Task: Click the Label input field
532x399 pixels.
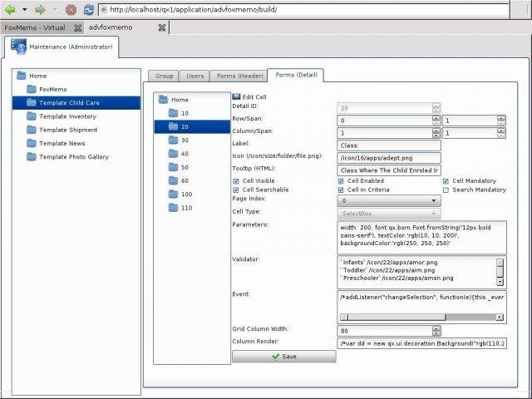Action: point(389,145)
